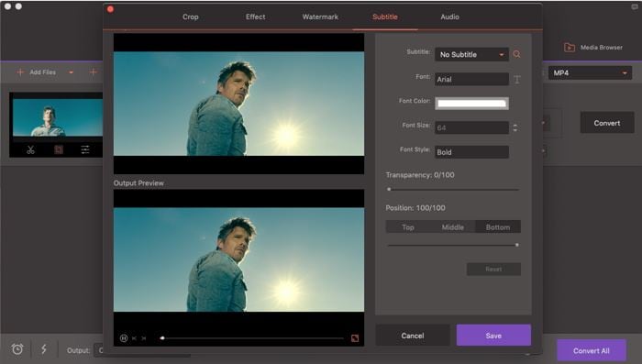The width and height of the screenshot is (642, 364).
Task: Open the schedule alarm clock icon
Action: point(17,349)
